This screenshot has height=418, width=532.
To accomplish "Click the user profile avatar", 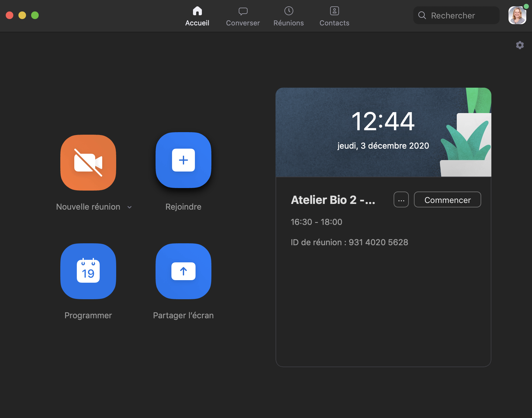I will point(517,15).
